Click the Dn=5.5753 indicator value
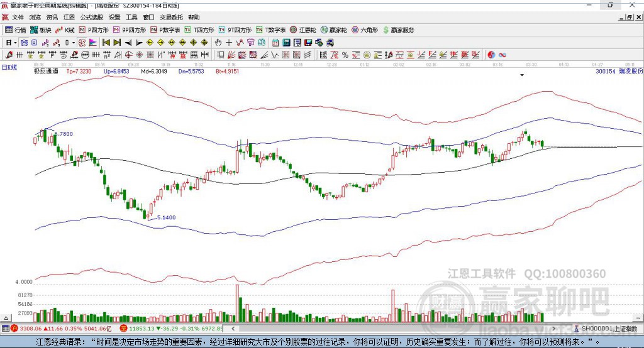This screenshot has width=644, height=348. point(191,71)
